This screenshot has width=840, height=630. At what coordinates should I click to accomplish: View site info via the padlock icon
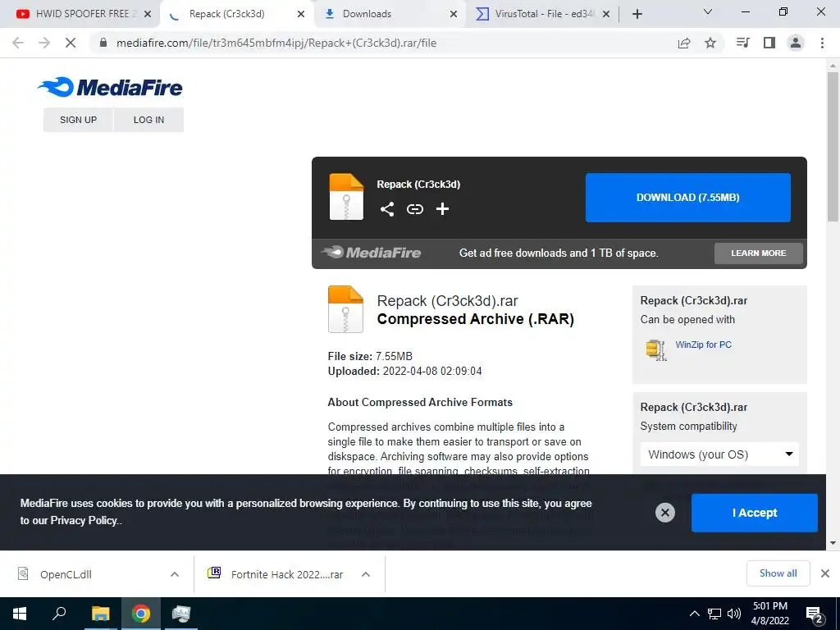(x=103, y=43)
